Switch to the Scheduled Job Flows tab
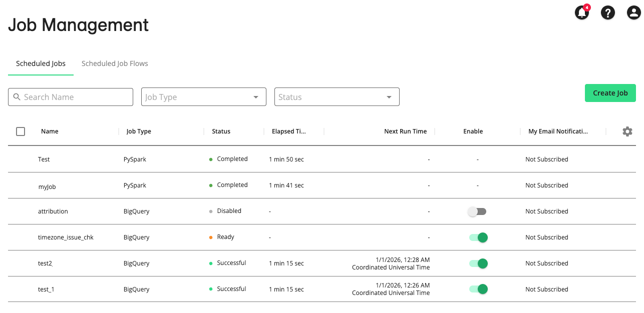Image resolution: width=644 pixels, height=313 pixels. pyautogui.click(x=115, y=63)
